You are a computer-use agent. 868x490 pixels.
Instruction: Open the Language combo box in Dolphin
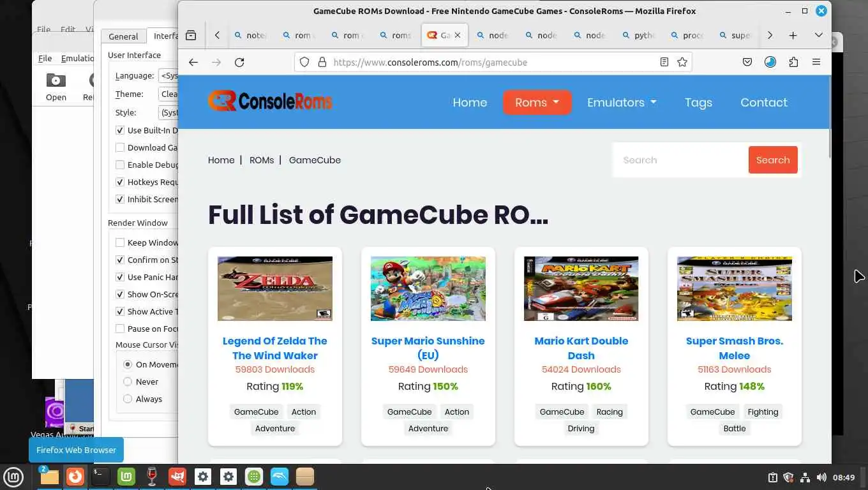coord(168,75)
